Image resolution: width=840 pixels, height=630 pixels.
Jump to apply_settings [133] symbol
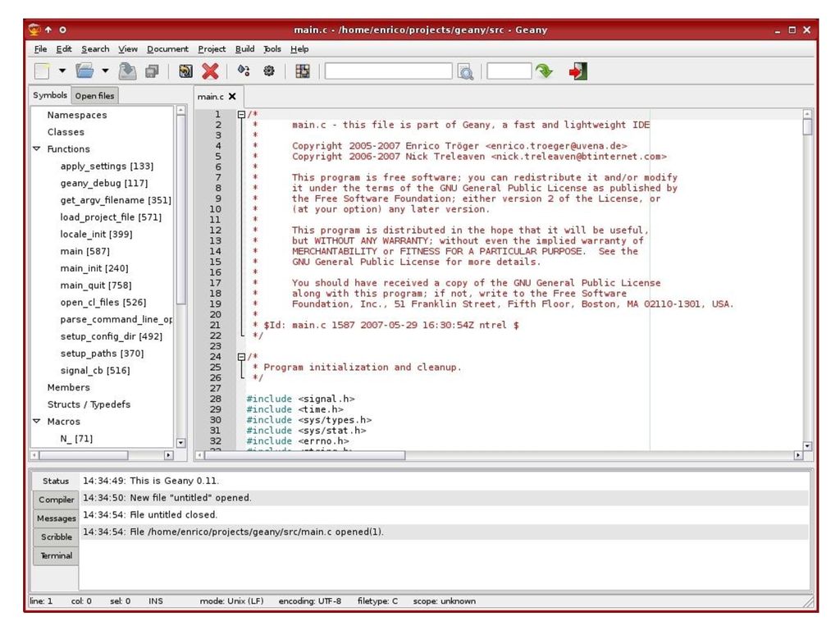click(107, 166)
